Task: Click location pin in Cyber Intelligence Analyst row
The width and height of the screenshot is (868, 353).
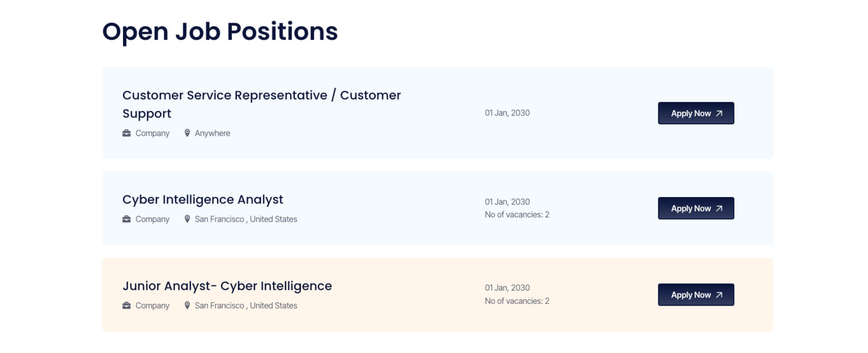Action: tap(187, 219)
